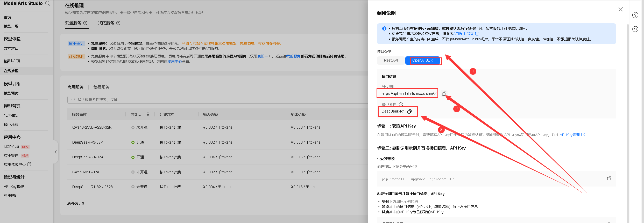Choose the OpenAI SDK interface type
644x223 pixels.
[422, 60]
